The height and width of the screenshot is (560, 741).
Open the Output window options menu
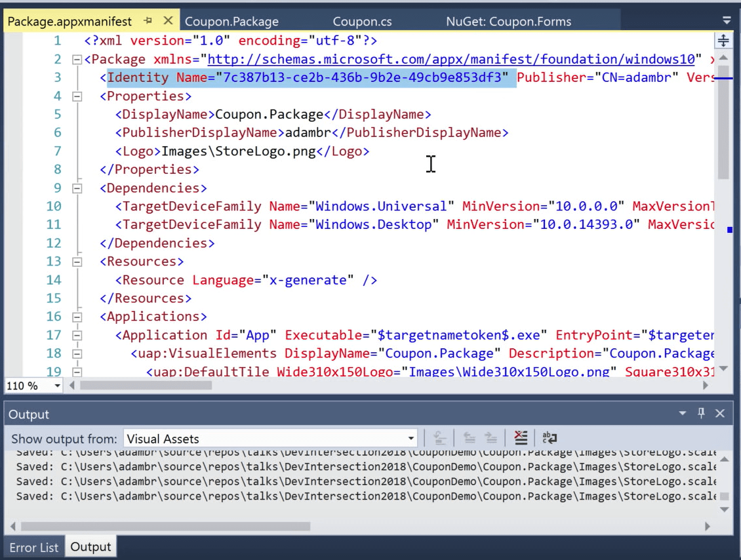click(682, 414)
